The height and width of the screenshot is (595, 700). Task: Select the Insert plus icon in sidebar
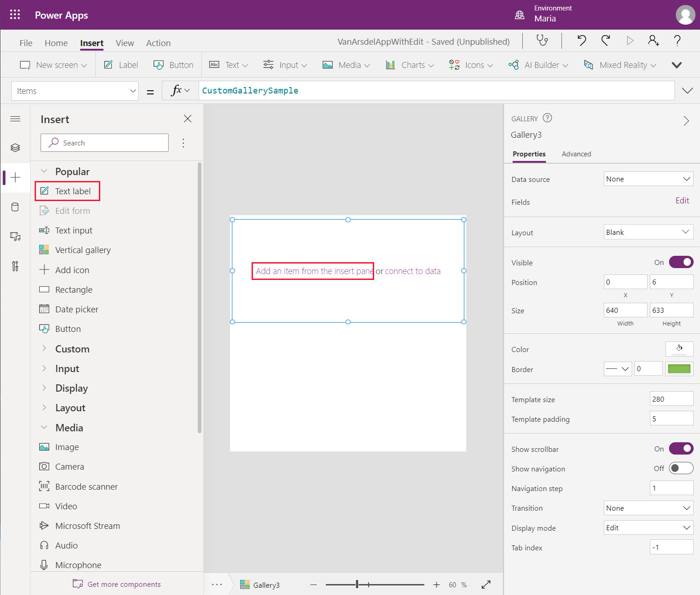click(x=15, y=177)
